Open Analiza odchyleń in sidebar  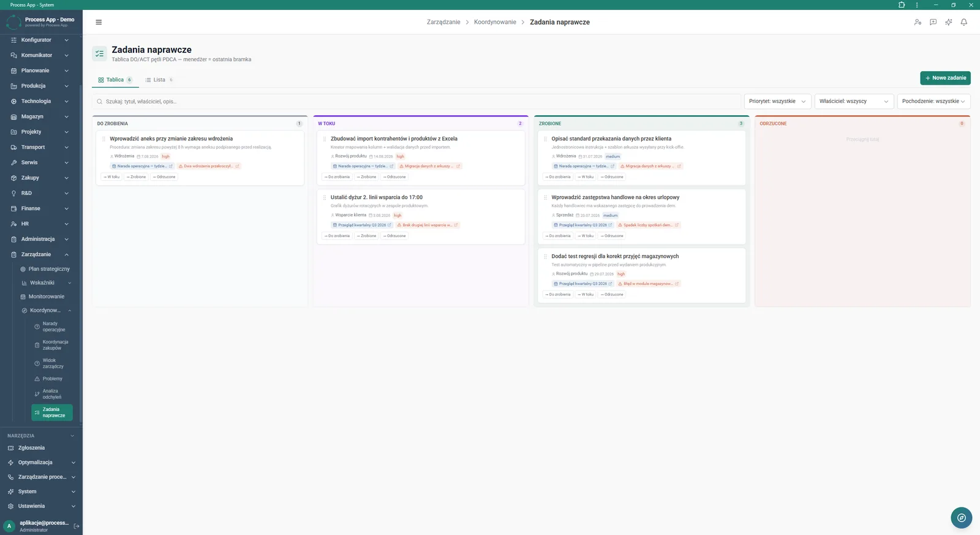click(x=52, y=394)
